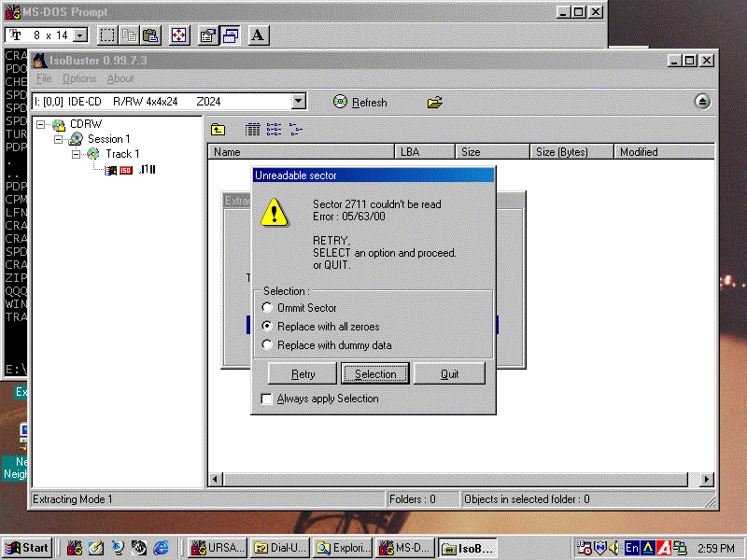Open the IsoBuster Options menu

79,78
